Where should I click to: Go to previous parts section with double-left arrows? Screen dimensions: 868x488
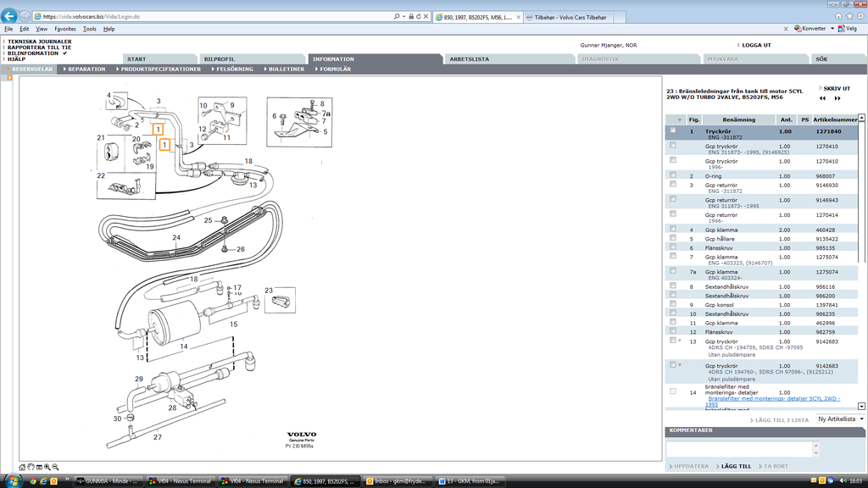coord(822,98)
